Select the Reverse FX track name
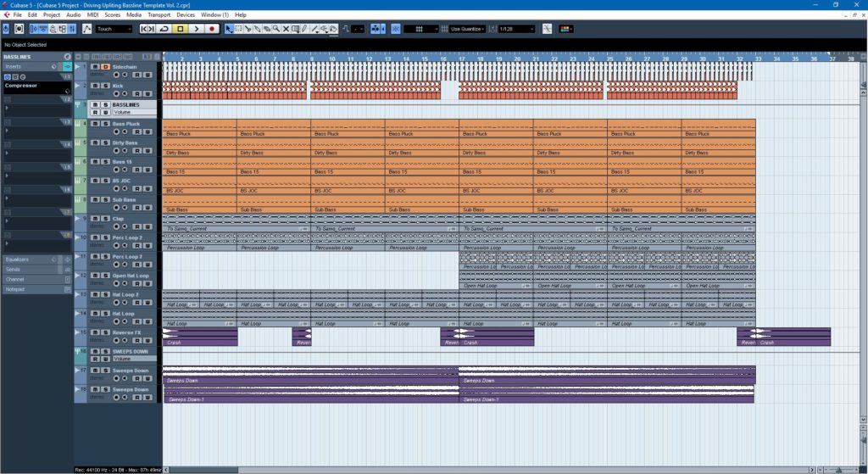 [127, 332]
